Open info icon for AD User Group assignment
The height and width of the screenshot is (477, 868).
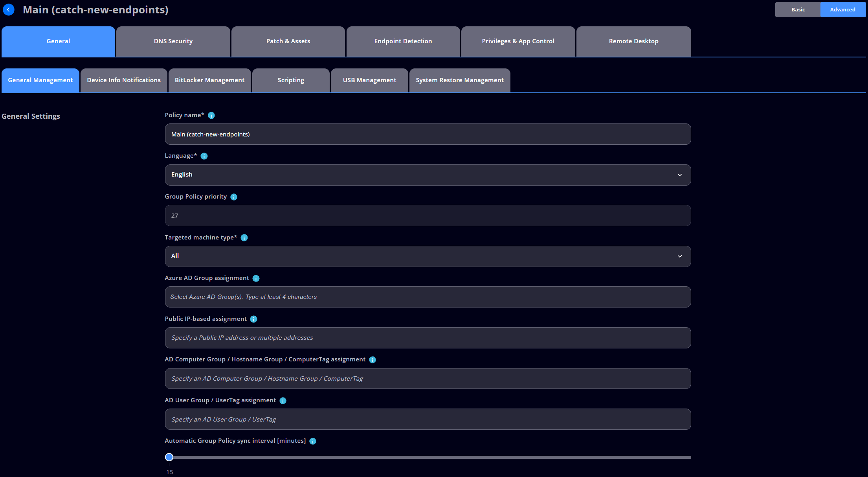click(x=283, y=401)
